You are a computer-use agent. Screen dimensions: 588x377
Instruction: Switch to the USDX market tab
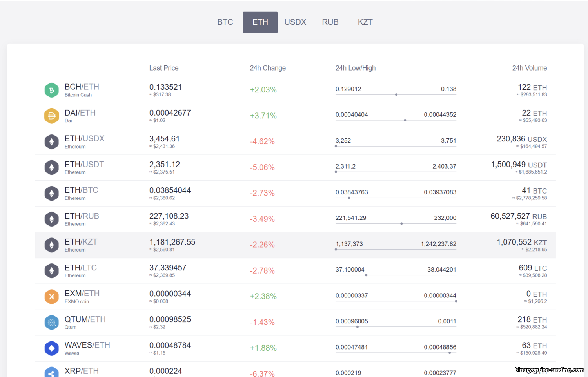295,22
